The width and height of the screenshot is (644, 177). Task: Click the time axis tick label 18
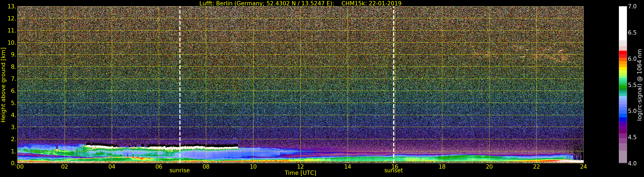(x=442, y=167)
